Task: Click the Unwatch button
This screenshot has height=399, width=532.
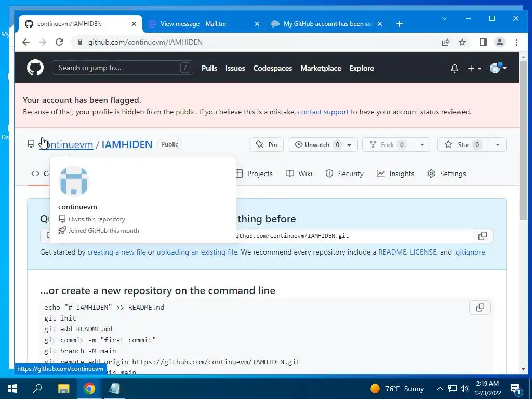Action: pos(322,144)
